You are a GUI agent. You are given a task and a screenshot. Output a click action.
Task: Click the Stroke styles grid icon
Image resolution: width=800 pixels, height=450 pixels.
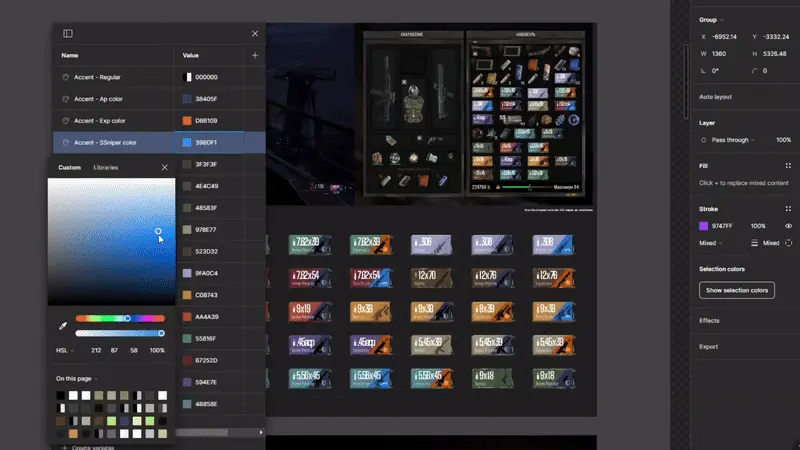(788, 209)
